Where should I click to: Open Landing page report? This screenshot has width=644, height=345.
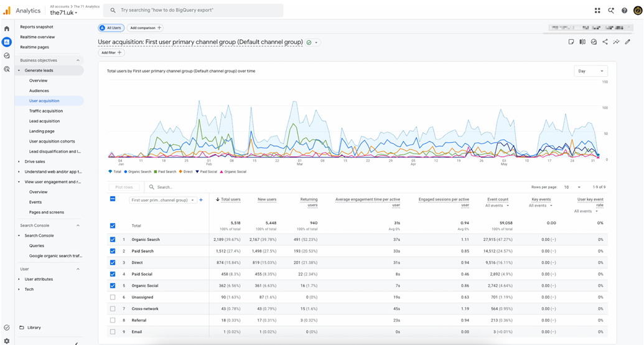[42, 131]
